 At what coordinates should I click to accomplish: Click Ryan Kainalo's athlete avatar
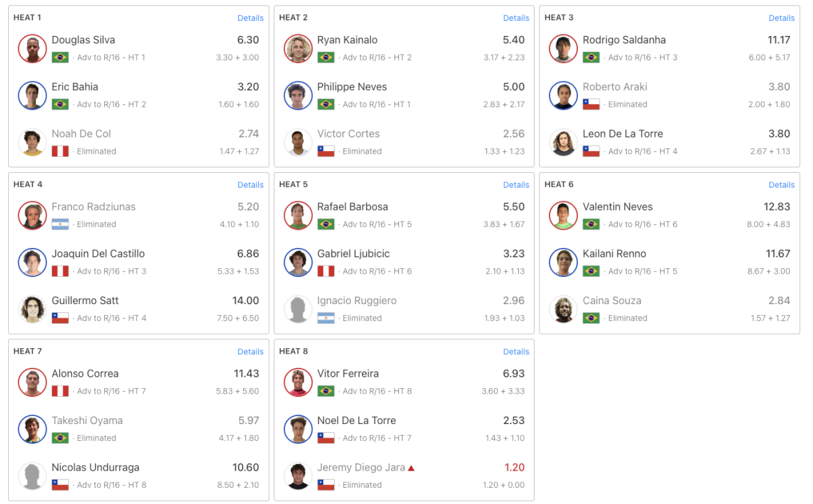click(x=297, y=49)
